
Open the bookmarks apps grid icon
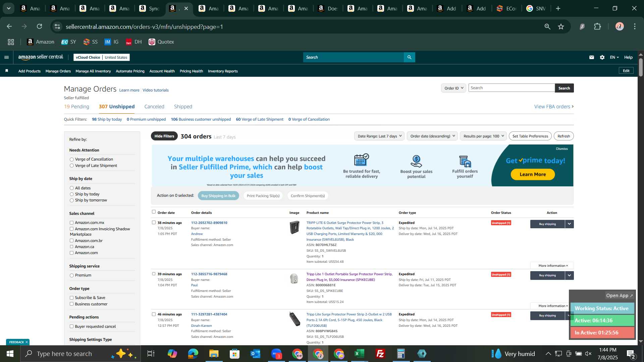(11, 42)
